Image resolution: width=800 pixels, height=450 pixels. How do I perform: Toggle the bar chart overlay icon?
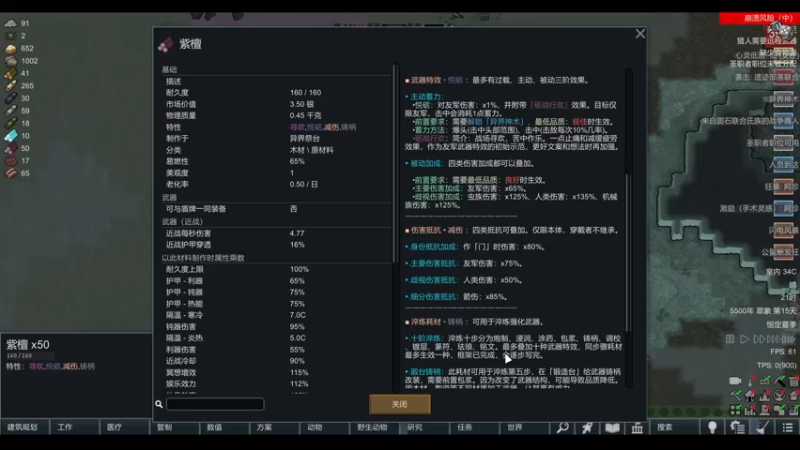pos(750,410)
